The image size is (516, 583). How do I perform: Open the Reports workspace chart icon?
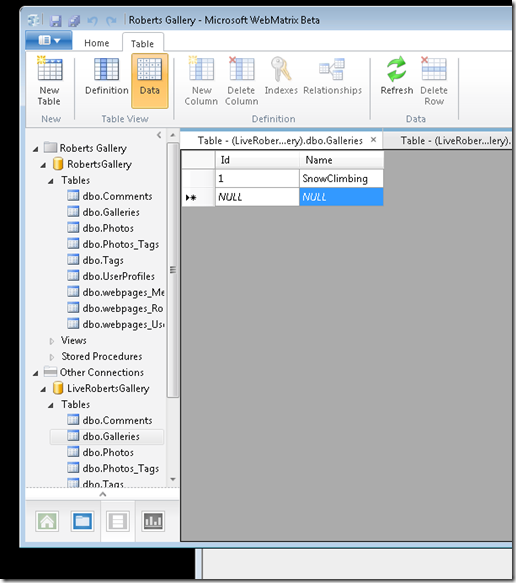point(153,521)
